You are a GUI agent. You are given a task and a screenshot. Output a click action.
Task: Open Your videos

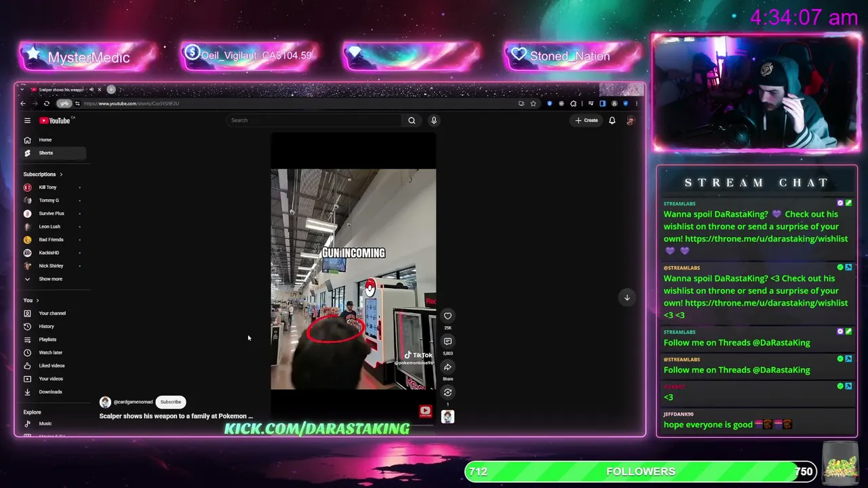click(51, 379)
